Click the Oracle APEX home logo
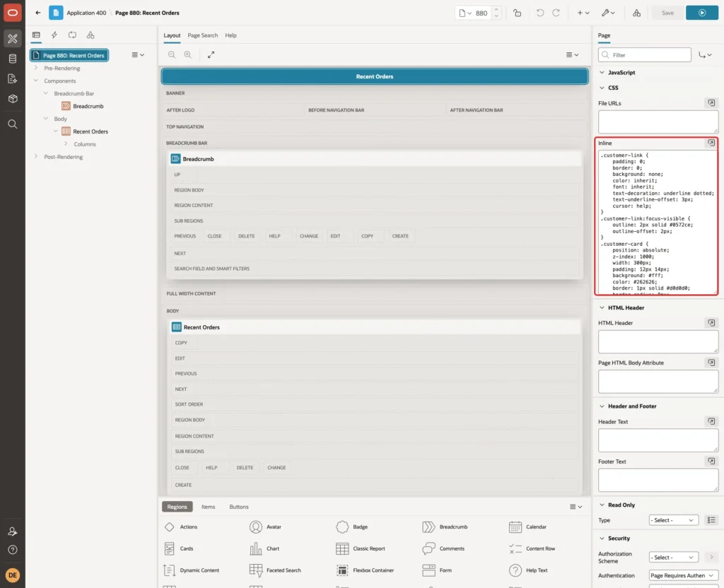Image resolution: width=724 pixels, height=588 pixels. click(x=13, y=13)
